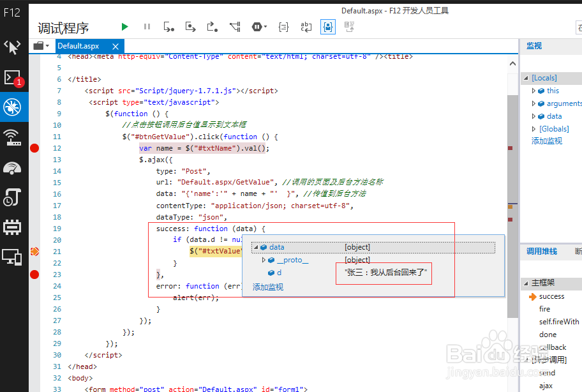582x392 pixels.
Task: Click the Break (pause) debug button
Action: pyautogui.click(x=147, y=27)
